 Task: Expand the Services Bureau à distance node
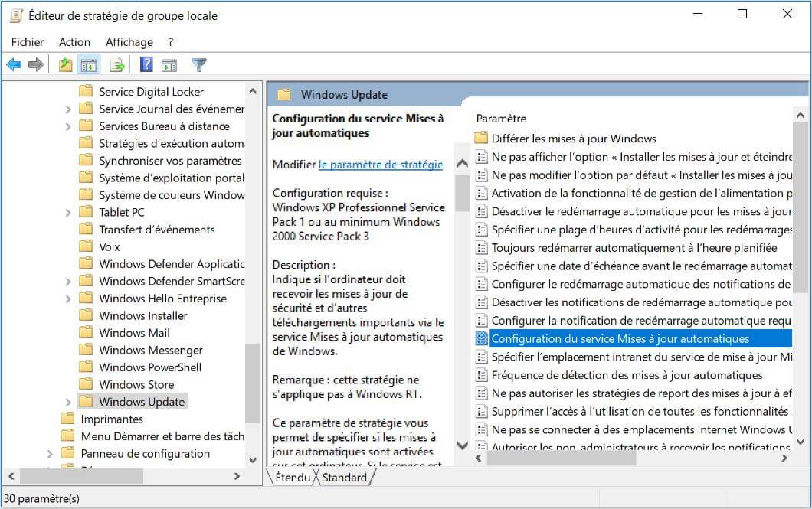68,126
